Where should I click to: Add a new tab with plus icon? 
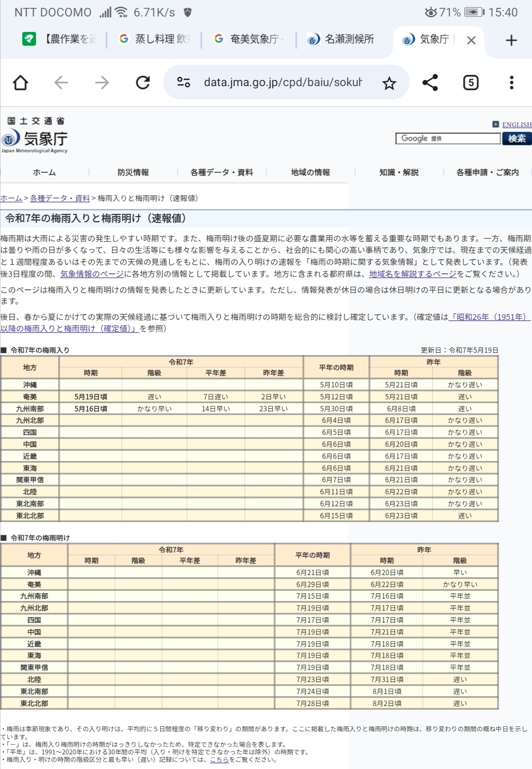coord(511,40)
